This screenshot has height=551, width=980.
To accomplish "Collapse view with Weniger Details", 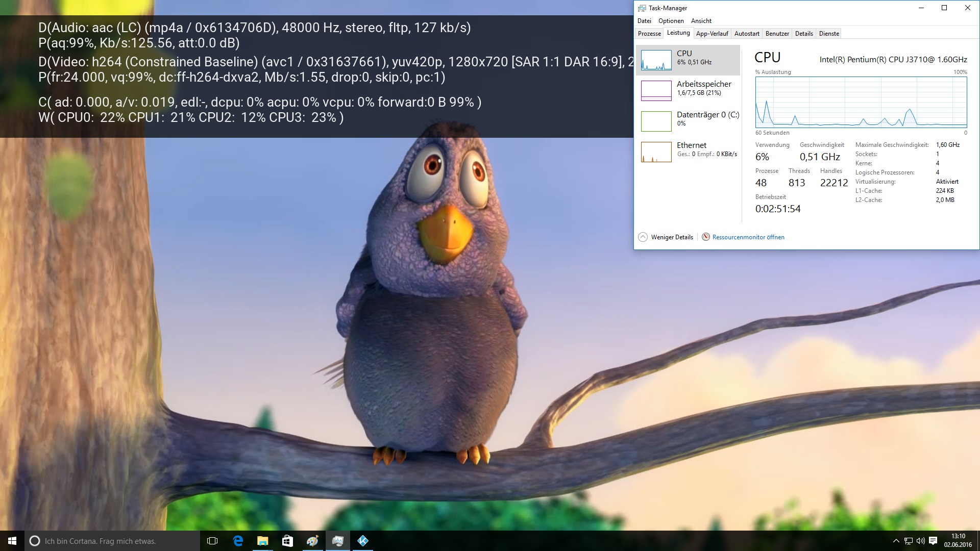I will click(x=666, y=237).
